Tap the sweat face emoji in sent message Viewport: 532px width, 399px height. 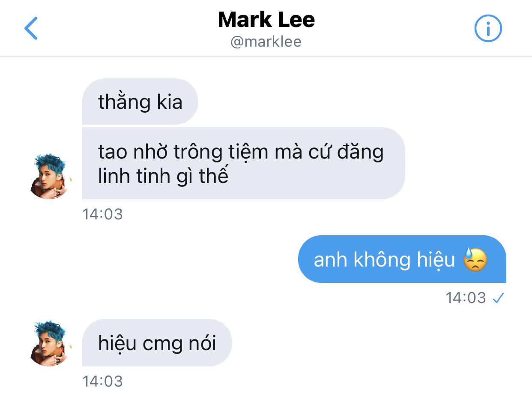475,259
